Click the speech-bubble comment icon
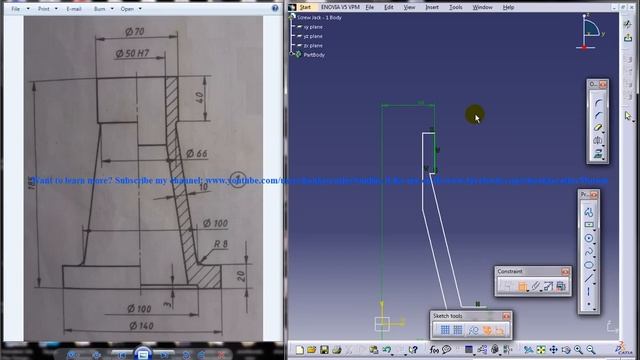640x360 pixels. click(447, 350)
